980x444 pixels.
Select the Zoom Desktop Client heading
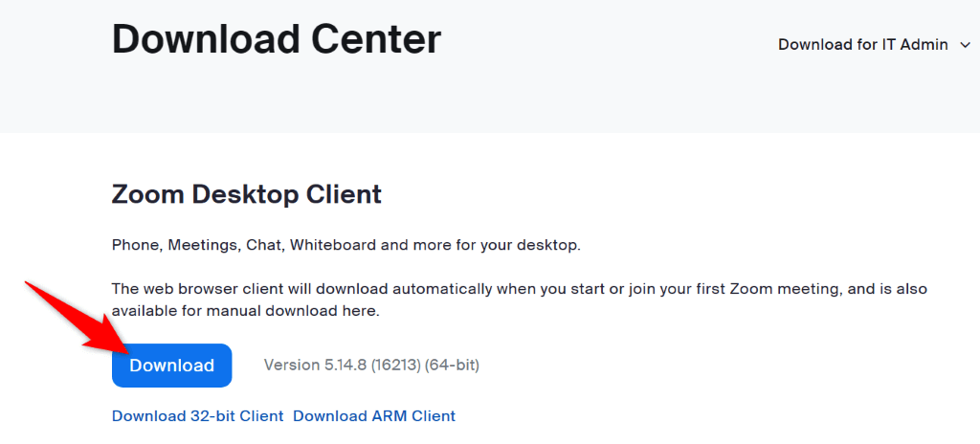(x=246, y=194)
